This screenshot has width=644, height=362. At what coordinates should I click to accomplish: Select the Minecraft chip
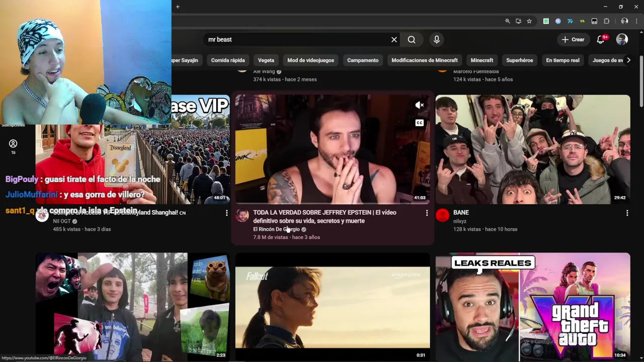(482, 60)
